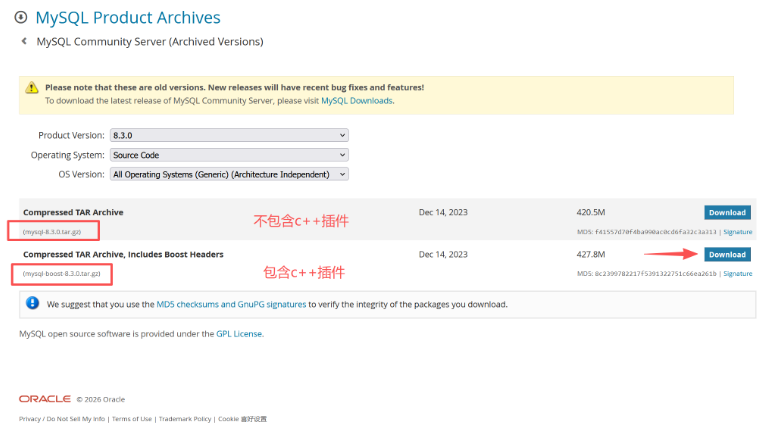Click the Operating System label
The image size is (771, 432).
coord(67,155)
